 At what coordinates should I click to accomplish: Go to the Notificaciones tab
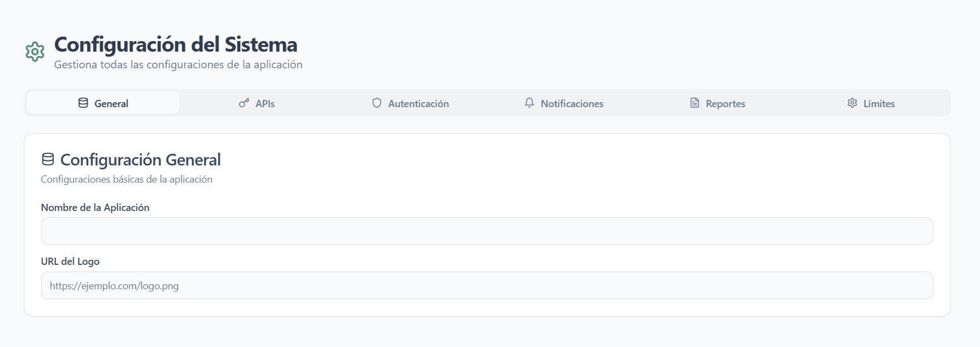pyautogui.click(x=572, y=104)
